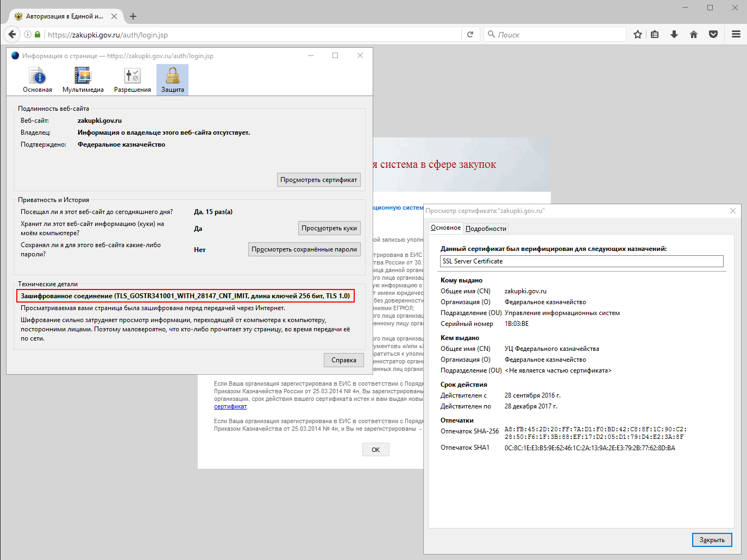The height and width of the screenshot is (560, 747).
Task: Click the serial number "1B:03:BE"
Action: [x=517, y=324]
